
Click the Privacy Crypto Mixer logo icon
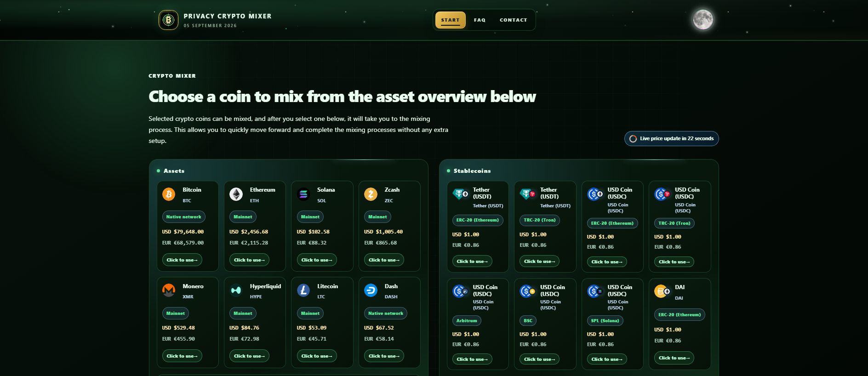[x=168, y=20]
